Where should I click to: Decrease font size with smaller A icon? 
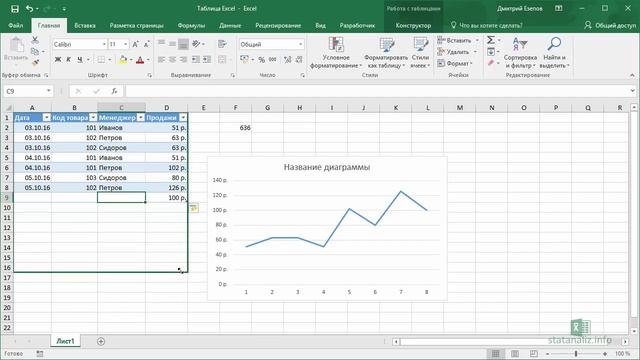tap(147, 44)
